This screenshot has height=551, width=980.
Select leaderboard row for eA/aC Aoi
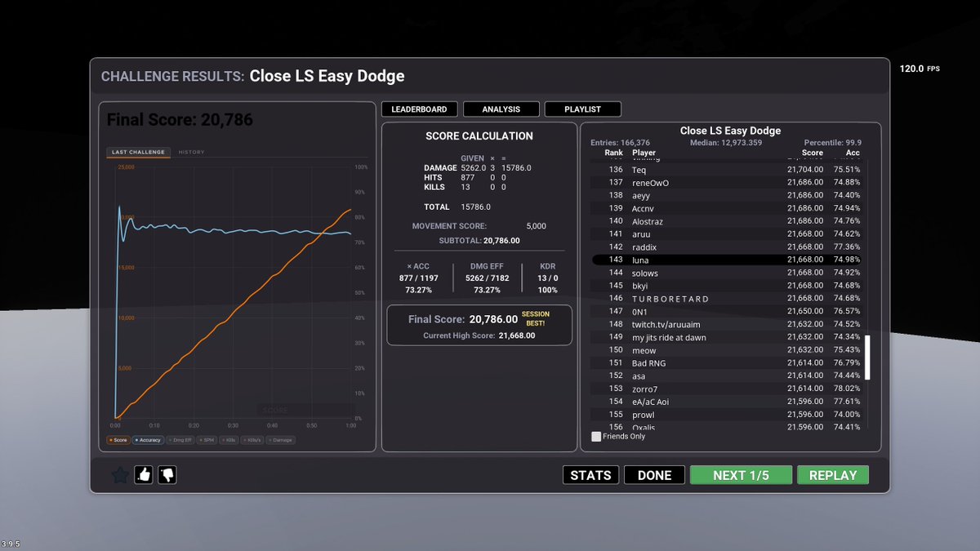(726, 402)
